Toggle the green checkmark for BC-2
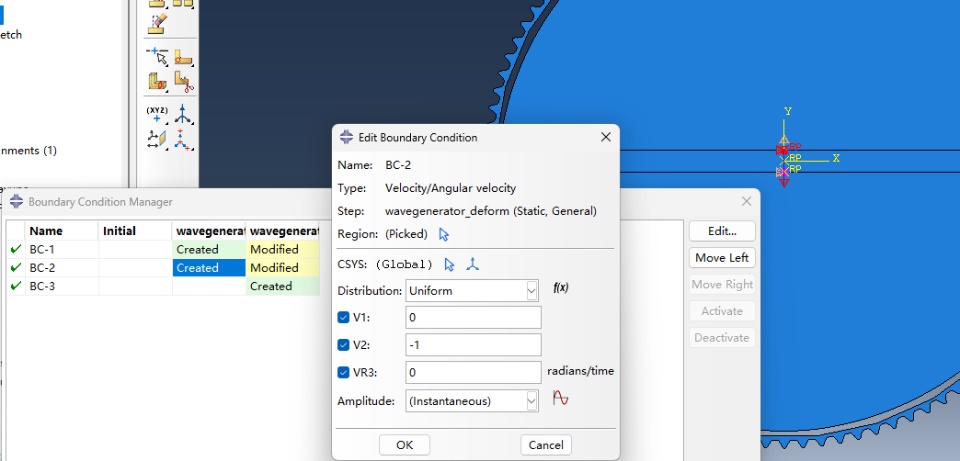The image size is (960, 461). (x=16, y=268)
